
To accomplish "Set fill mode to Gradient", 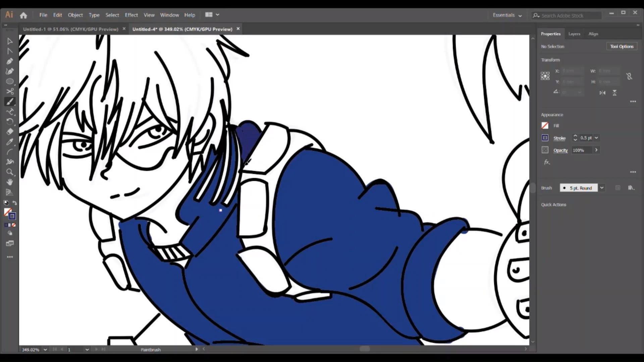I will pos(10,225).
